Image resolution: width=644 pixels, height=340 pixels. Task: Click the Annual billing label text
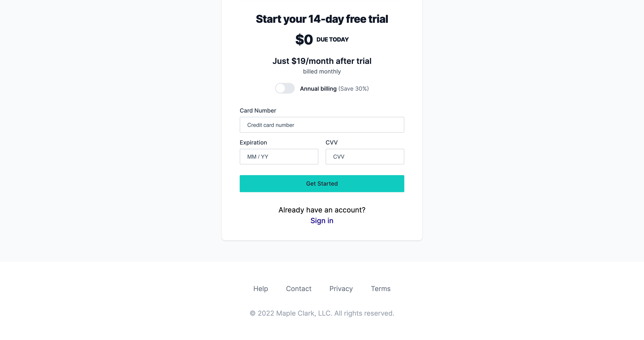click(x=318, y=88)
